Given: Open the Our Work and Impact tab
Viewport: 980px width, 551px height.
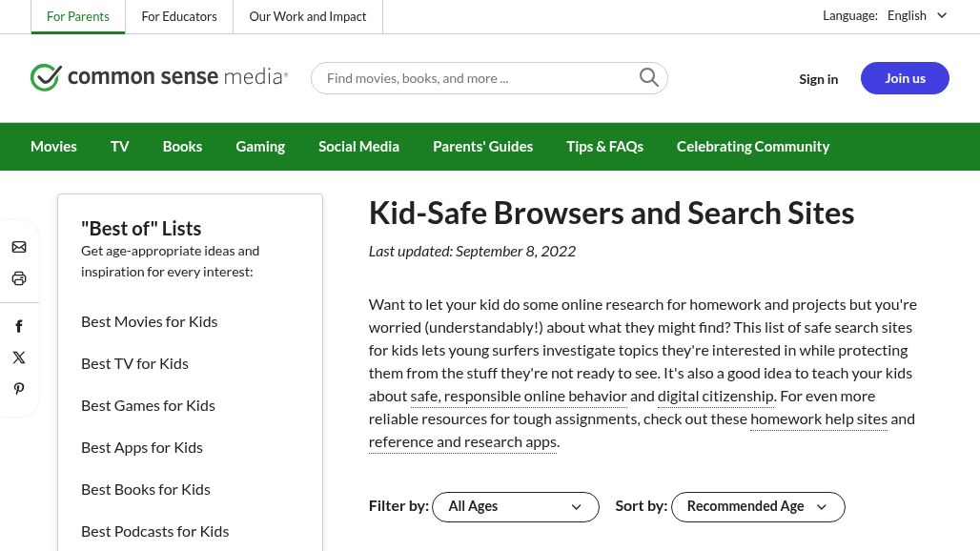Looking at the screenshot, I should click(x=308, y=16).
